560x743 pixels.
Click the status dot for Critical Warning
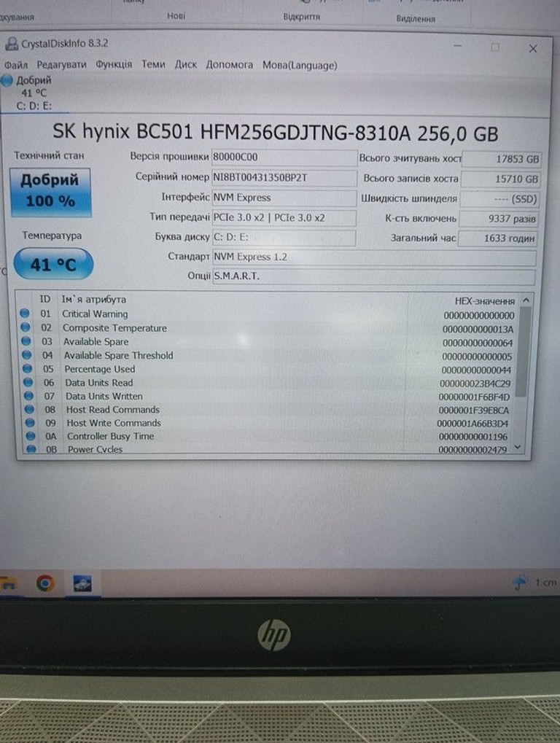pyautogui.click(x=25, y=314)
